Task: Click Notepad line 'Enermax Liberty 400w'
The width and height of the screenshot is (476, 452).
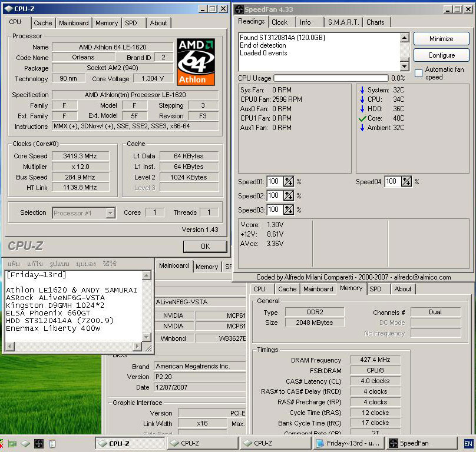Action: tap(53, 328)
